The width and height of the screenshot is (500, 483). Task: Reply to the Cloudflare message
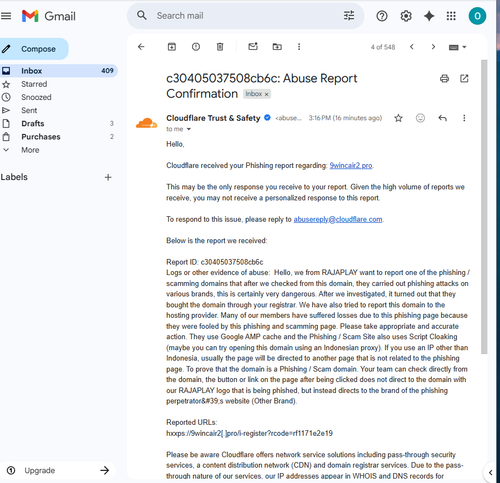pos(442,118)
